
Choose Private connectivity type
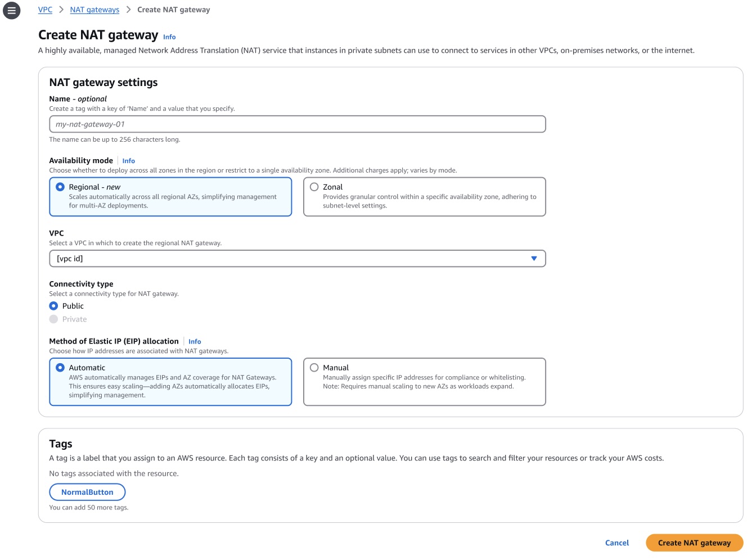[54, 319]
